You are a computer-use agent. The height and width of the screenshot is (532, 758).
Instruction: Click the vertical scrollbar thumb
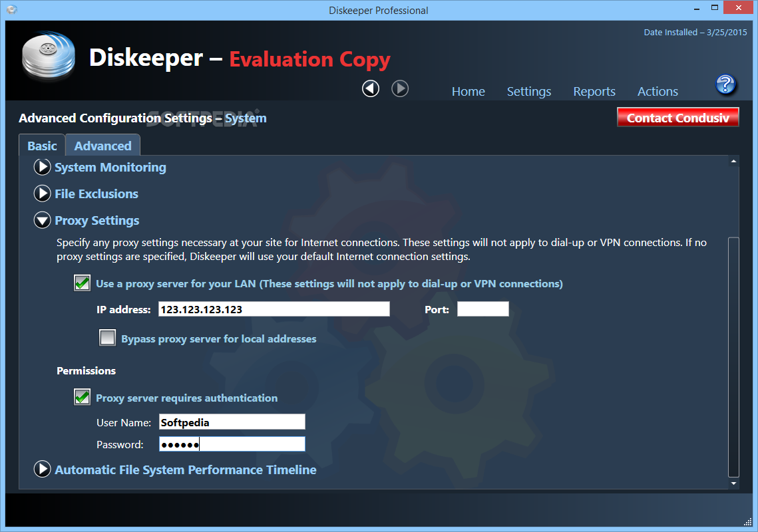point(733,356)
